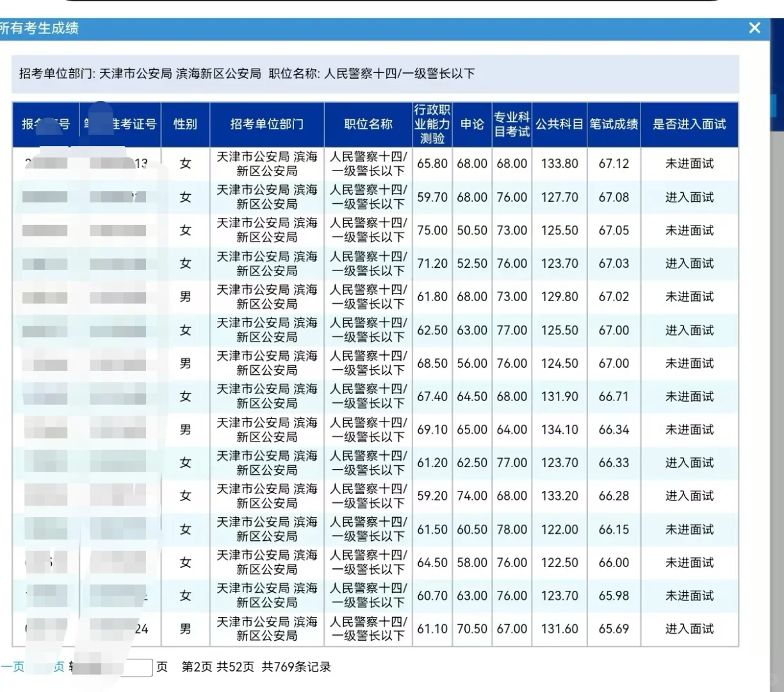The image size is (784, 692).
Task: Click the aptitude score 59.70 cell
Action: click(x=432, y=197)
